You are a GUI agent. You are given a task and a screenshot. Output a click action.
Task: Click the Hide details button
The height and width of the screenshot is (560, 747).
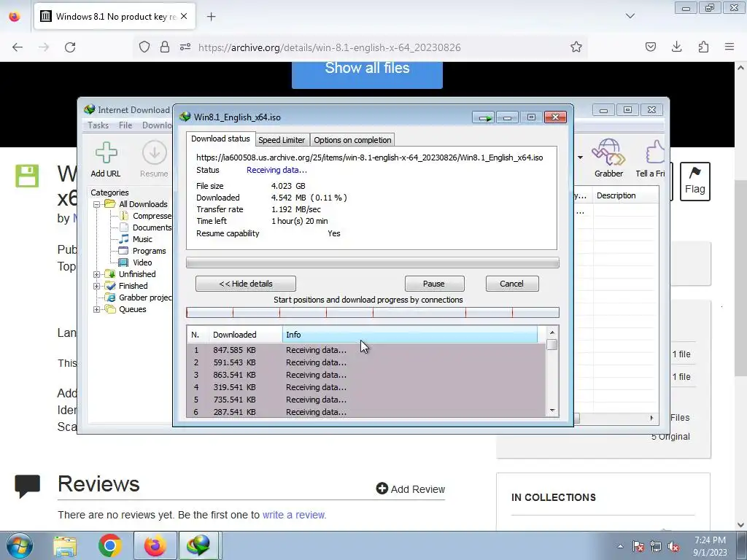coord(246,284)
